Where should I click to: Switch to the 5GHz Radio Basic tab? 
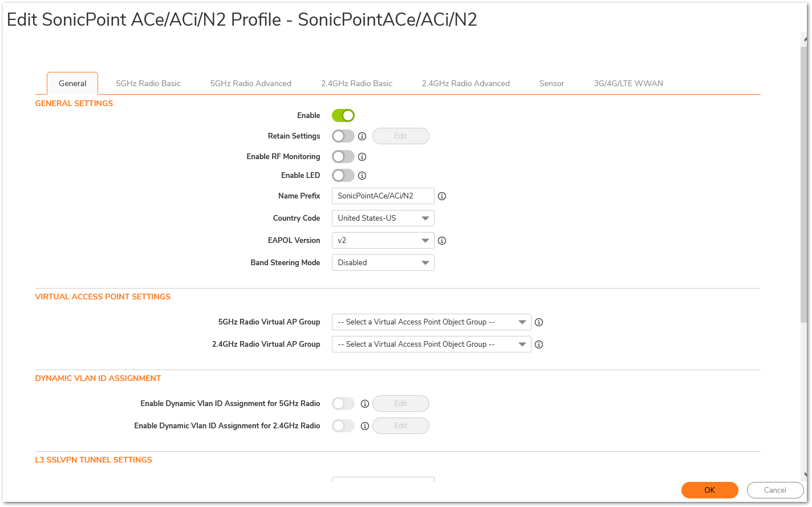click(148, 83)
